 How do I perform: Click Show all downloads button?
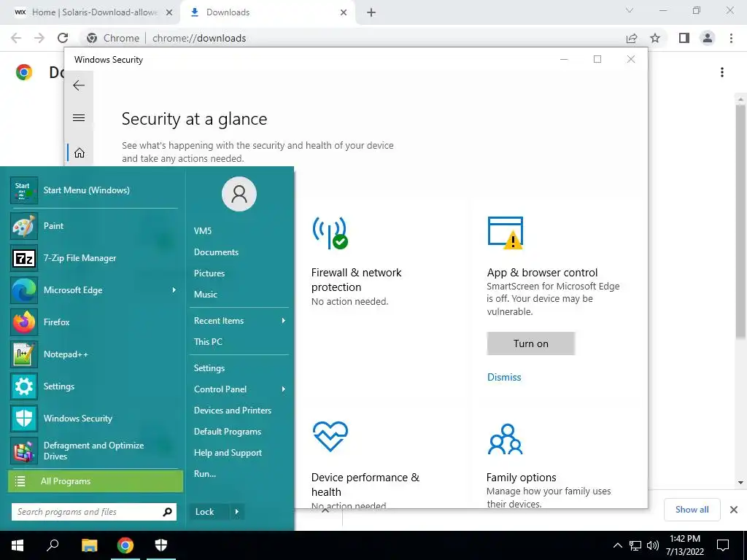point(692,510)
